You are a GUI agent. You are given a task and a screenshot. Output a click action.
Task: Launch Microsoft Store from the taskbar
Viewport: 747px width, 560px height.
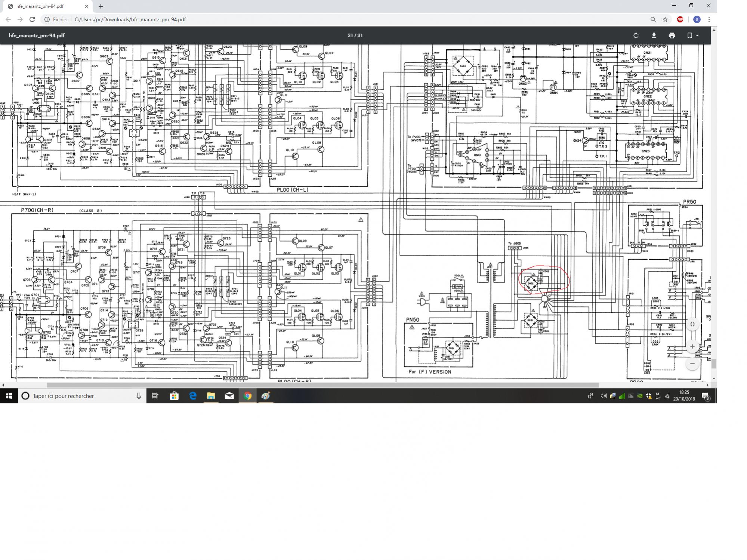tap(174, 396)
